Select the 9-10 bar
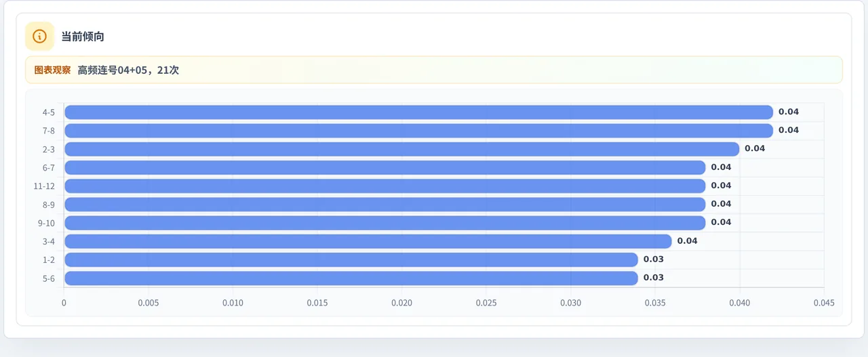868x357 pixels. coord(384,222)
